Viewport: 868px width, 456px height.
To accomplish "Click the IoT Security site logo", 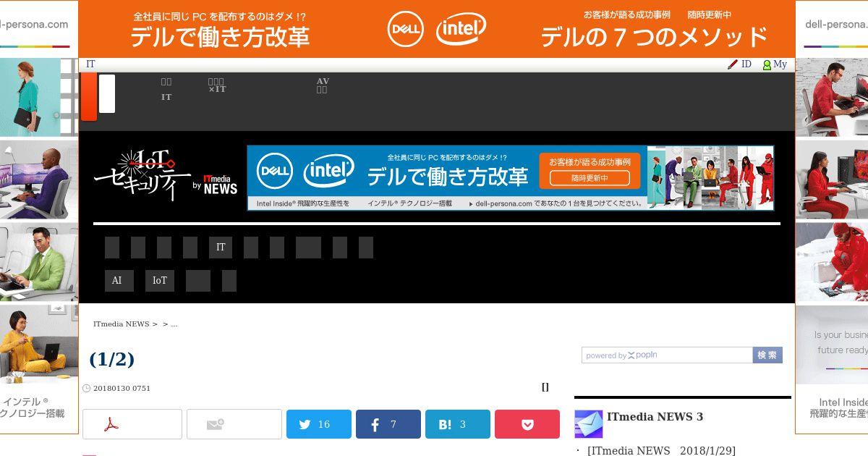I will point(142,175).
